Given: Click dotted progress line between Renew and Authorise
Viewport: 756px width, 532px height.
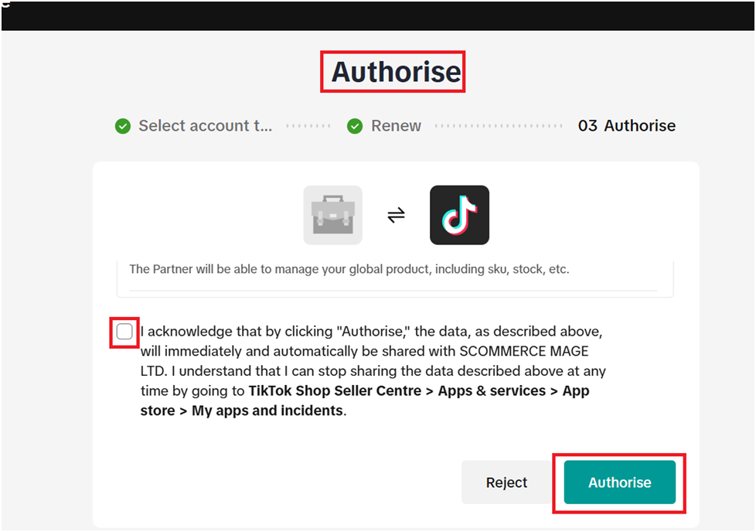Looking at the screenshot, I should 499,126.
